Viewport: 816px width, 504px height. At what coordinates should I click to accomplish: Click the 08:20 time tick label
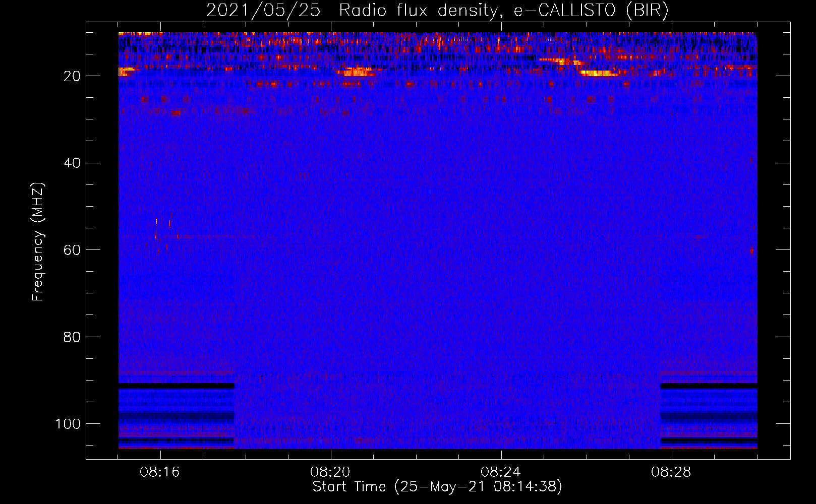click(330, 472)
